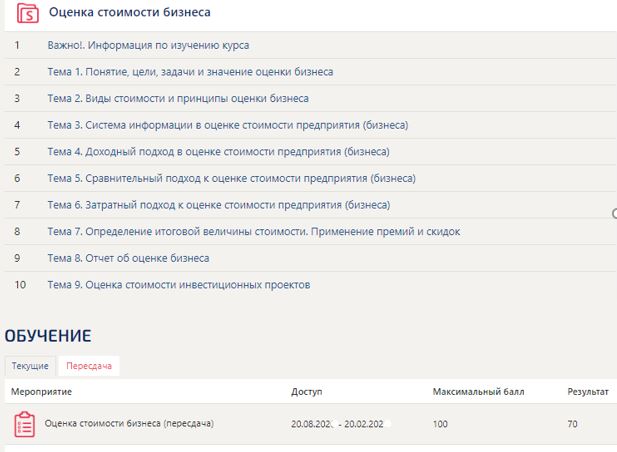The image size is (617, 452).
Task: Select Тема 5 'Сравнительный подход' topic
Action: (231, 178)
